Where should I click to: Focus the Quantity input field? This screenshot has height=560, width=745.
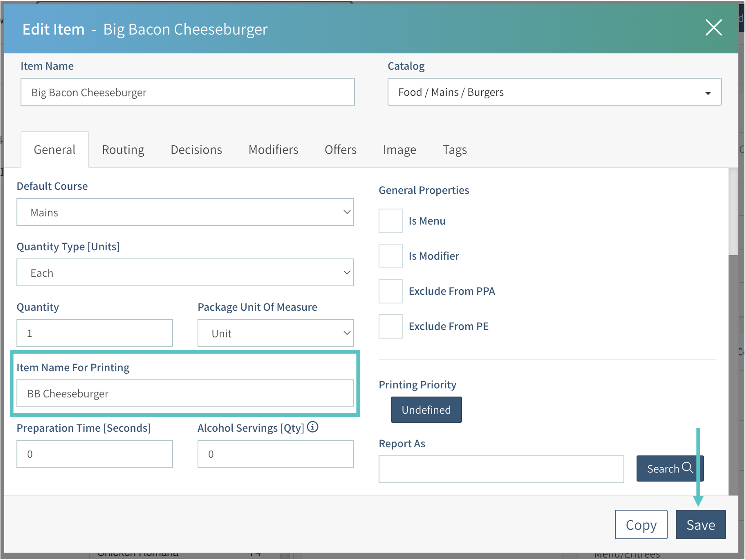[x=95, y=333]
